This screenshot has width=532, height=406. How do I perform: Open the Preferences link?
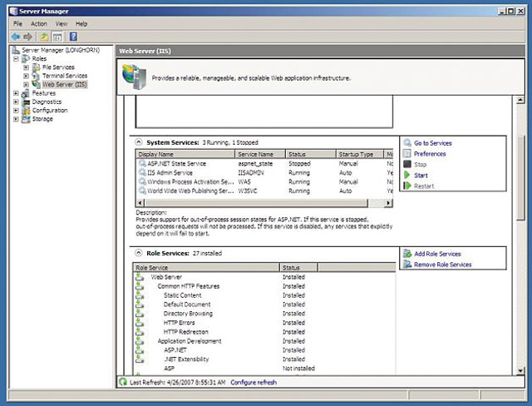click(x=430, y=154)
